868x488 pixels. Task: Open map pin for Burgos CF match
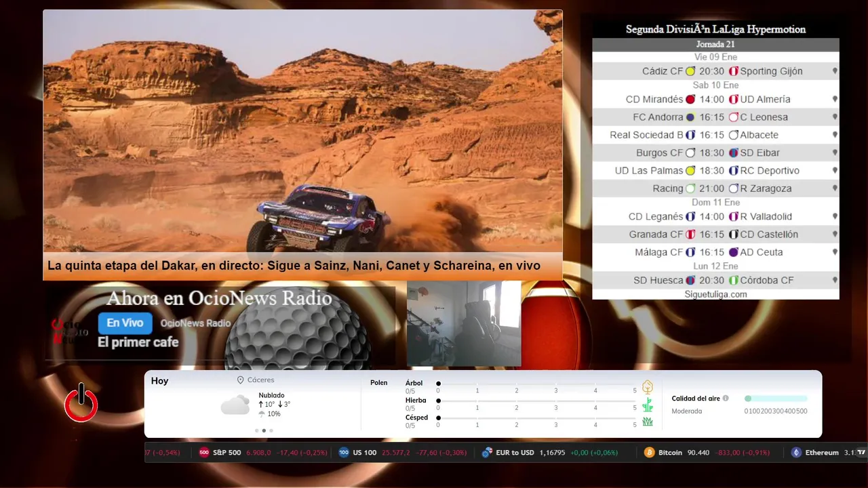pyautogui.click(x=835, y=152)
